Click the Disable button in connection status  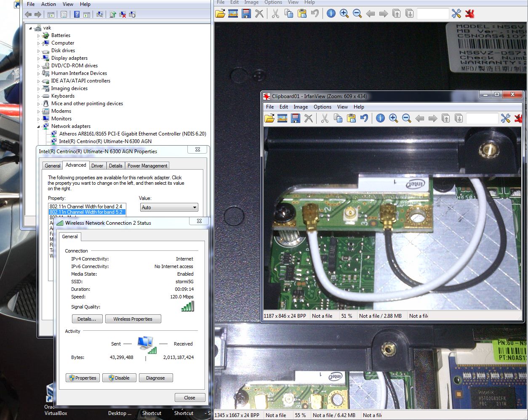click(x=119, y=378)
